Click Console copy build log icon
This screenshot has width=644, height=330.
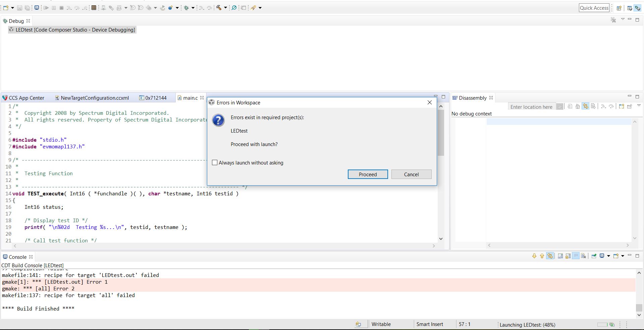point(560,256)
